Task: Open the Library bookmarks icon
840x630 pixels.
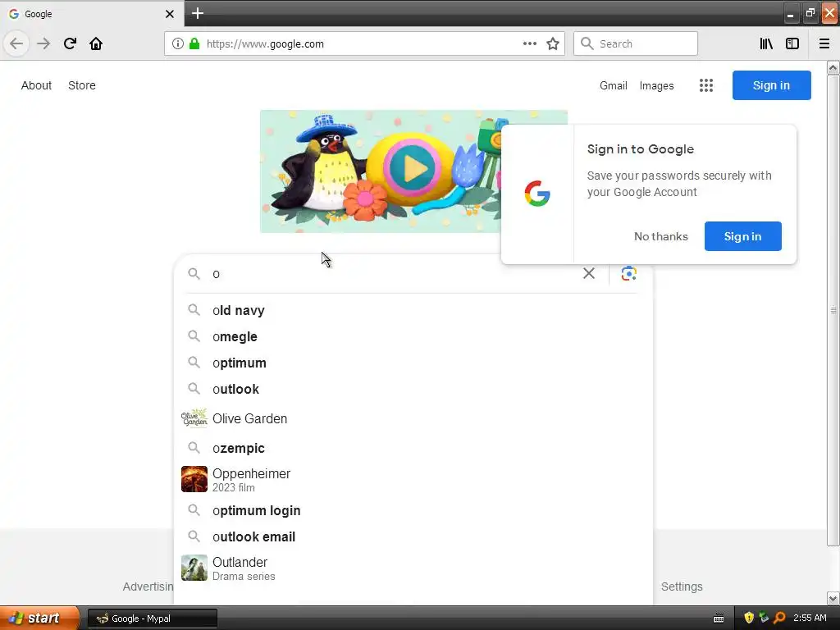Action: coord(766,44)
